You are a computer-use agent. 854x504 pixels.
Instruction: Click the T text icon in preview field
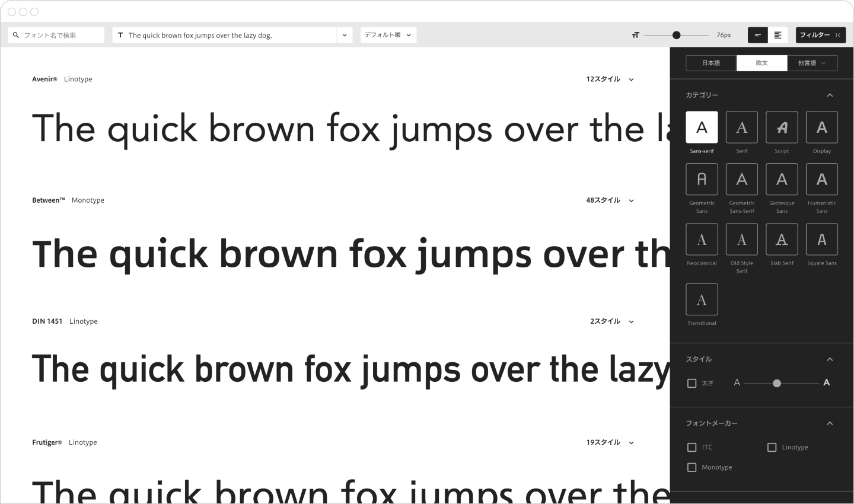pos(120,35)
